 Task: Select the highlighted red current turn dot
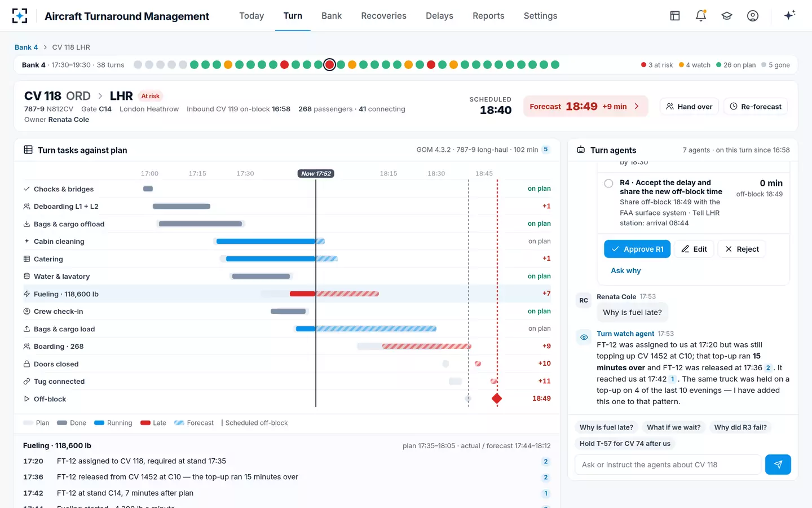(x=329, y=65)
